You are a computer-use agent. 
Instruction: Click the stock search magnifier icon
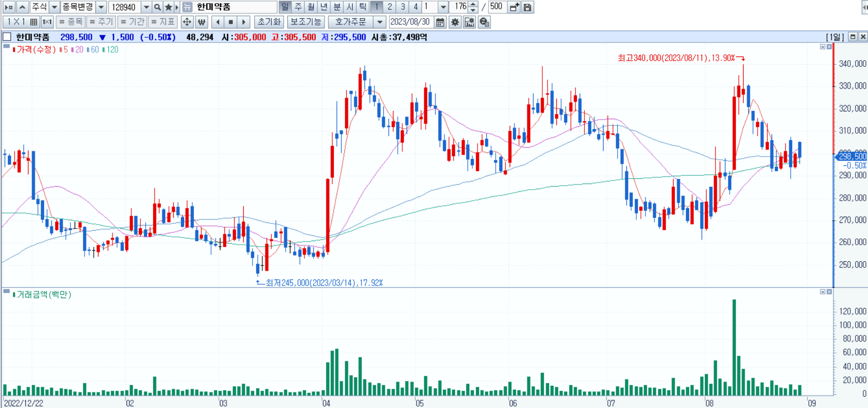click(157, 7)
